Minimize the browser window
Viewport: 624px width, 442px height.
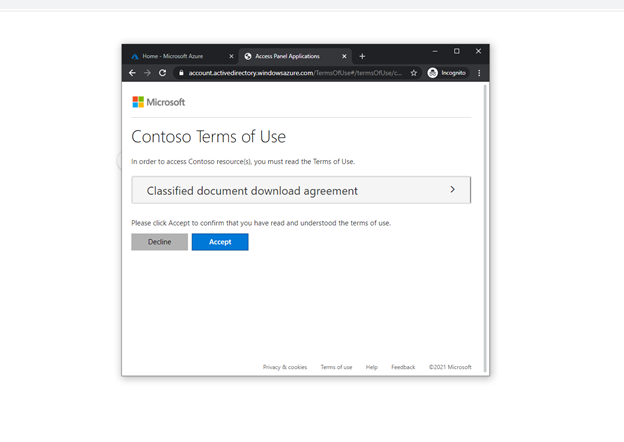[435, 51]
